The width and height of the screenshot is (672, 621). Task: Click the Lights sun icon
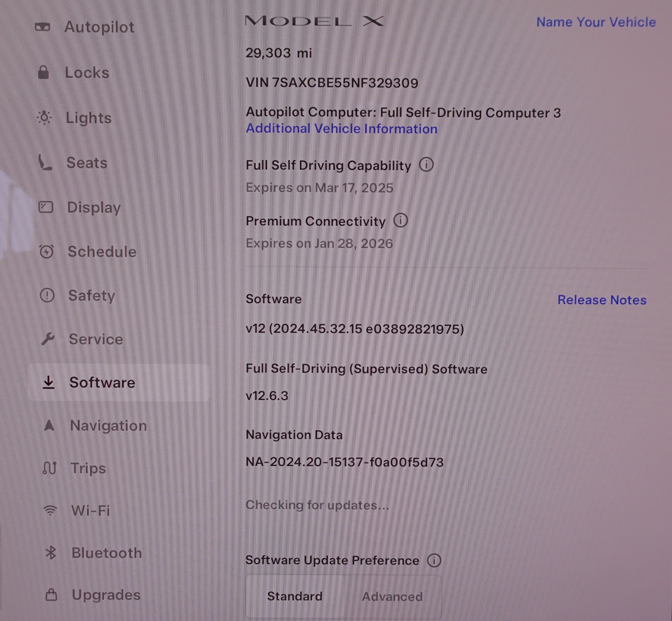44,118
